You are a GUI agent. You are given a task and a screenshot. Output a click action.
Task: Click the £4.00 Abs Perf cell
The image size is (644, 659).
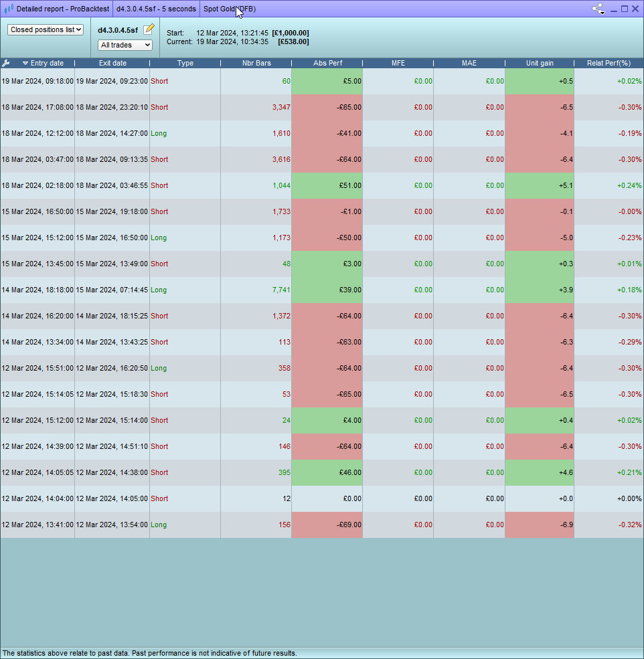(327, 420)
